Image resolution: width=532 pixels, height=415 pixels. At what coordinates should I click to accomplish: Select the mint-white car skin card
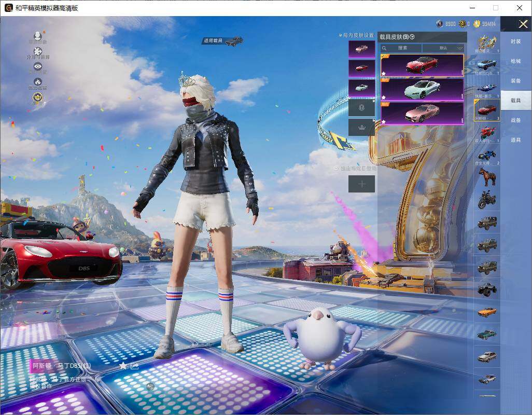[x=422, y=90]
